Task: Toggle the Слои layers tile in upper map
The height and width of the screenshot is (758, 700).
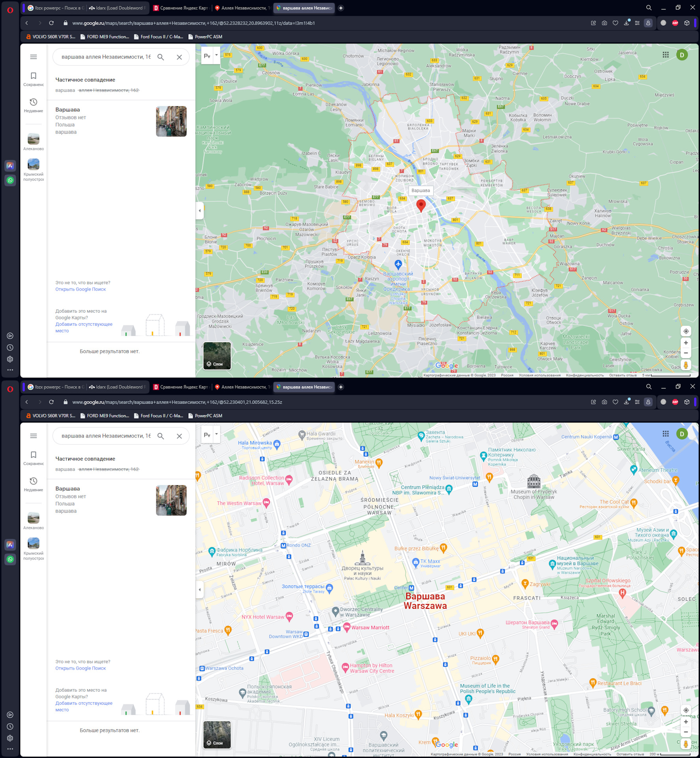Action: (x=217, y=356)
